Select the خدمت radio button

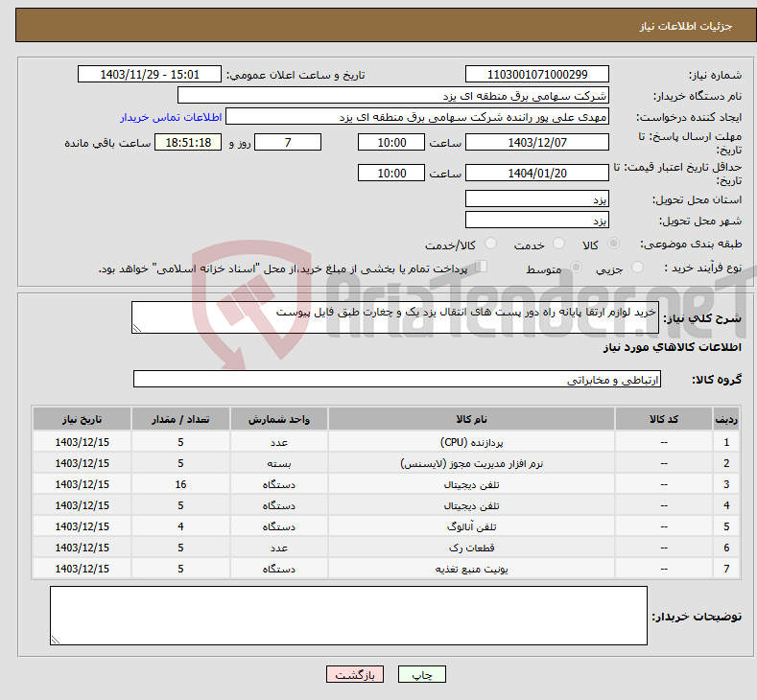pos(558,244)
